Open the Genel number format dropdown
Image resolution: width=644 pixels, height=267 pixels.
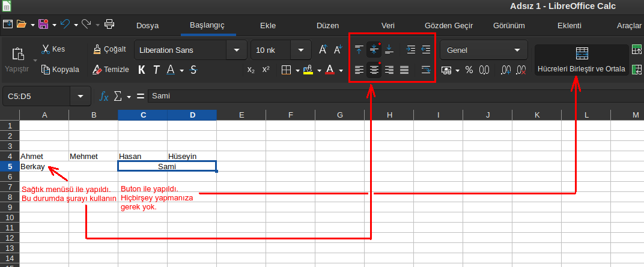pyautogui.click(x=517, y=50)
